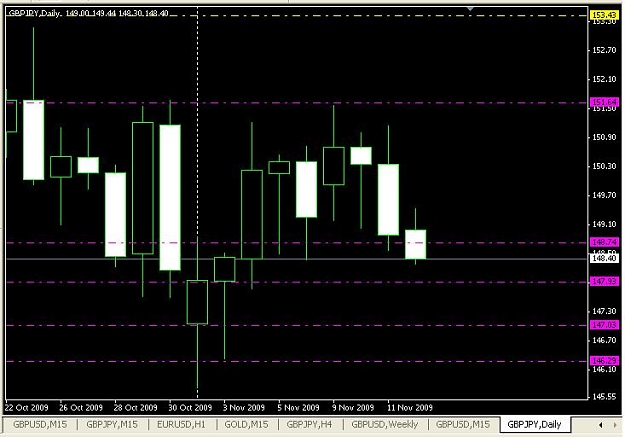
Task: Select the active GBPJPY,Daily tab
Action: coord(534,424)
